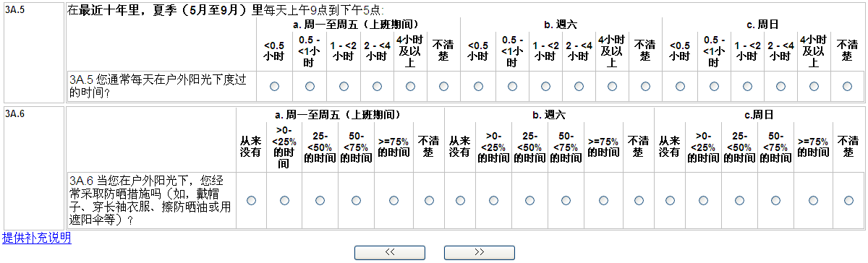The width and height of the screenshot is (868, 263).
Task: Pick weekday >=75%的时间 radio for 3A.6
Action: [394, 200]
